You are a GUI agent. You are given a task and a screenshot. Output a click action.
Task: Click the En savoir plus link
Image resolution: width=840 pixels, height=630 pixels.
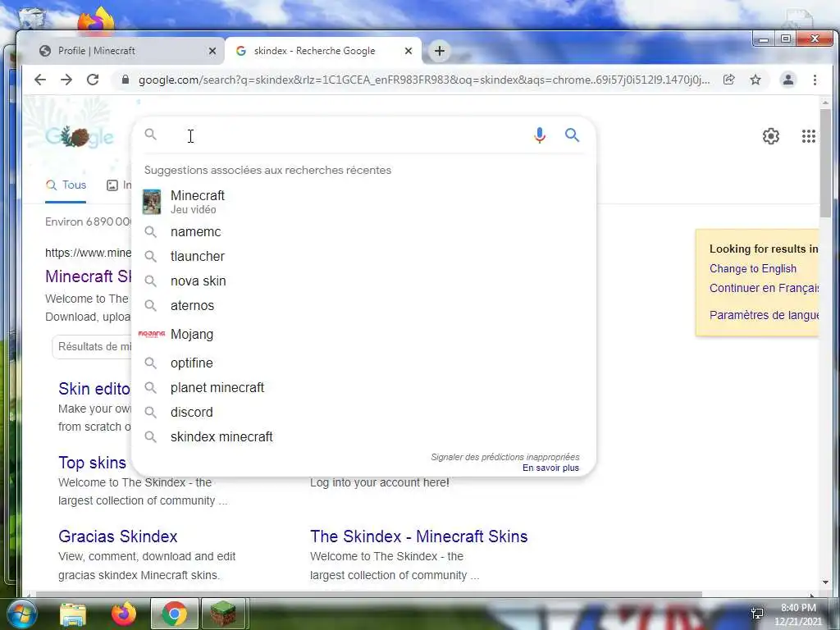coord(550,468)
